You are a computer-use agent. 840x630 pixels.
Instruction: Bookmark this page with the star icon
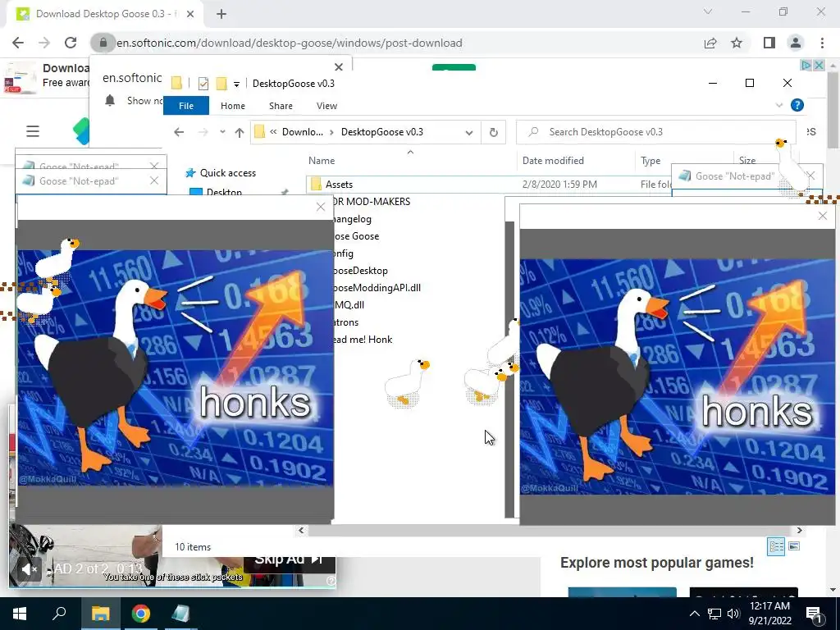click(737, 43)
